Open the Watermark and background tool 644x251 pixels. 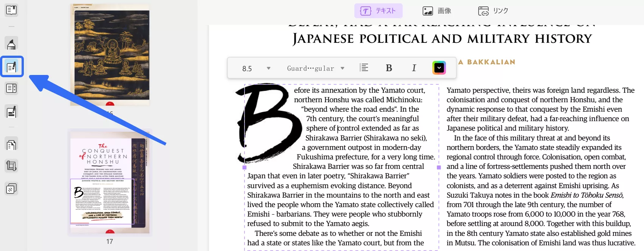tap(11, 188)
